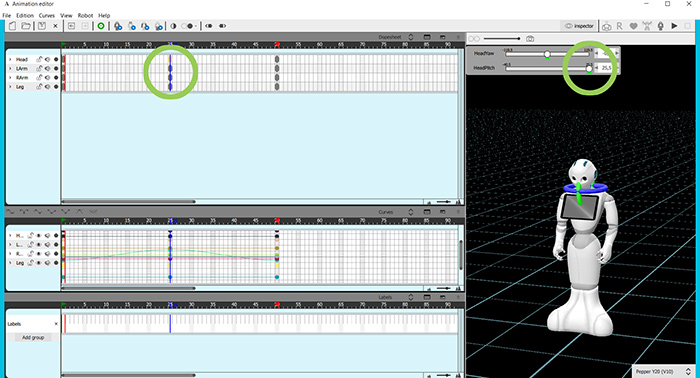700x378 pixels.
Task: Adjust the robot view zoom slider
Action: point(502,39)
